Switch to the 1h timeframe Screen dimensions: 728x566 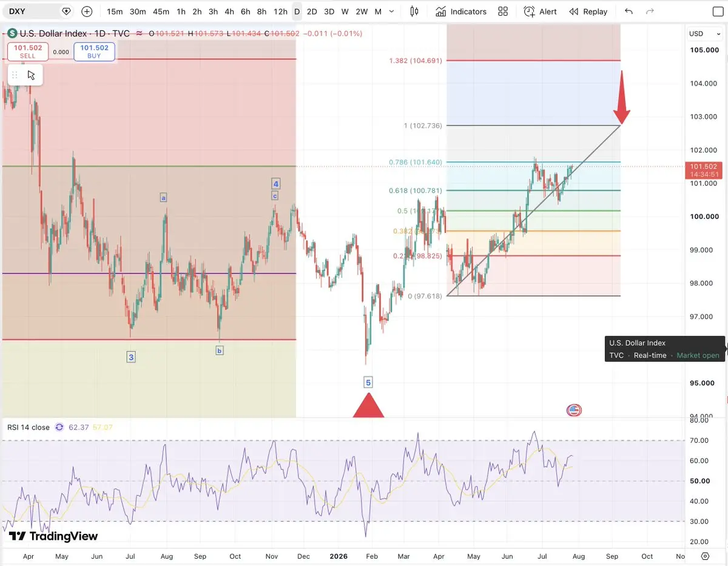(x=181, y=12)
